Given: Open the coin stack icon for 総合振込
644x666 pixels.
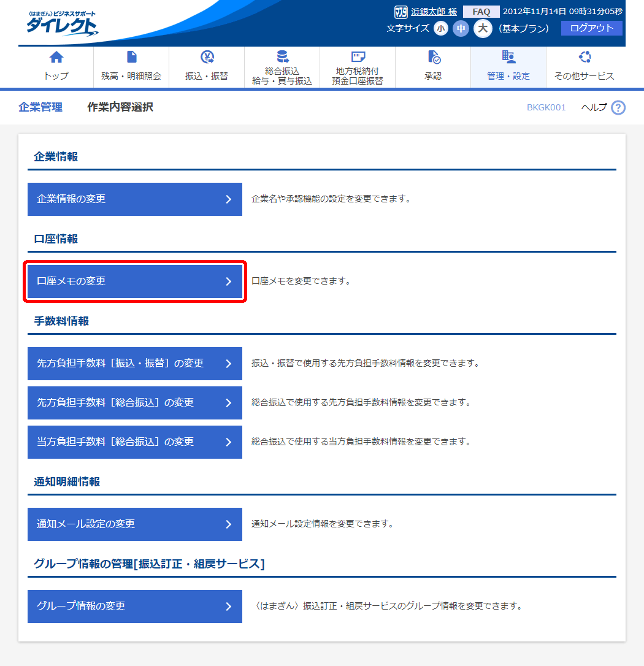Looking at the screenshot, I should pos(282,57).
